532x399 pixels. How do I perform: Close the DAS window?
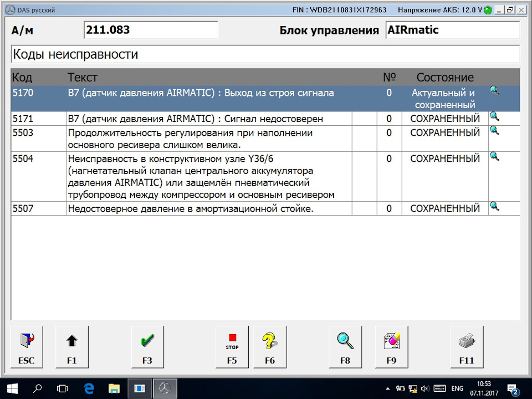point(521,10)
